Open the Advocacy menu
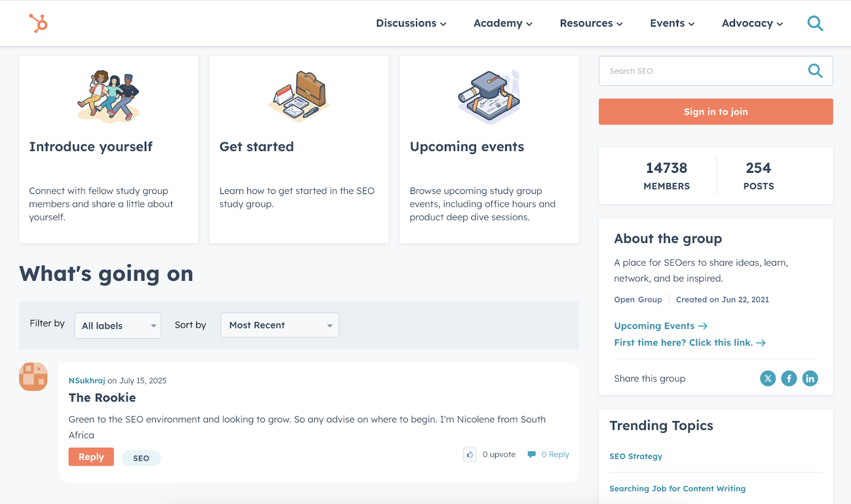This screenshot has height=504, width=851. (751, 23)
